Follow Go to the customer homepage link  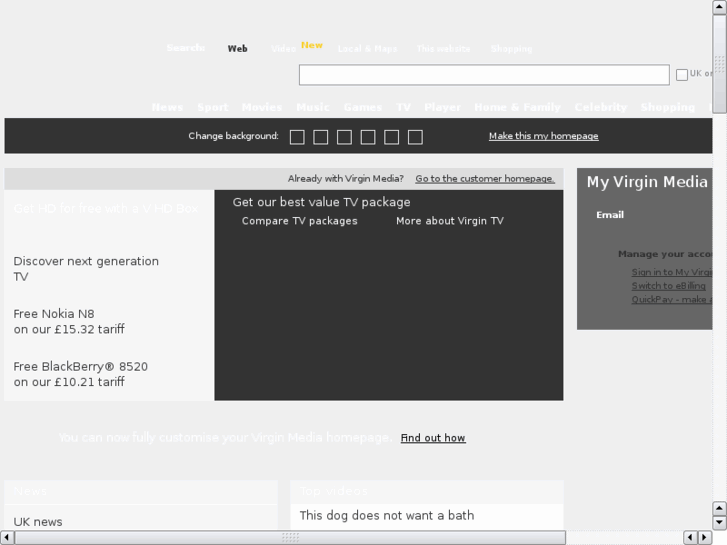(x=485, y=179)
